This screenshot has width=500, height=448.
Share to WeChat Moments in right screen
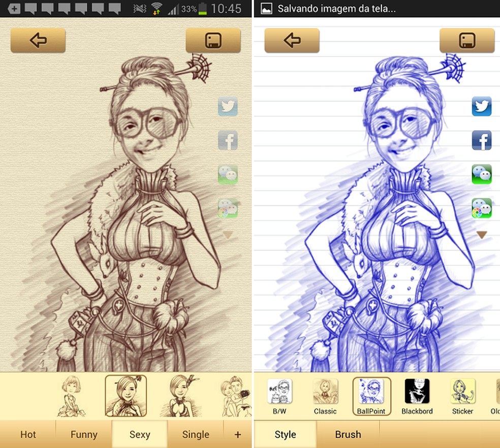click(x=482, y=208)
